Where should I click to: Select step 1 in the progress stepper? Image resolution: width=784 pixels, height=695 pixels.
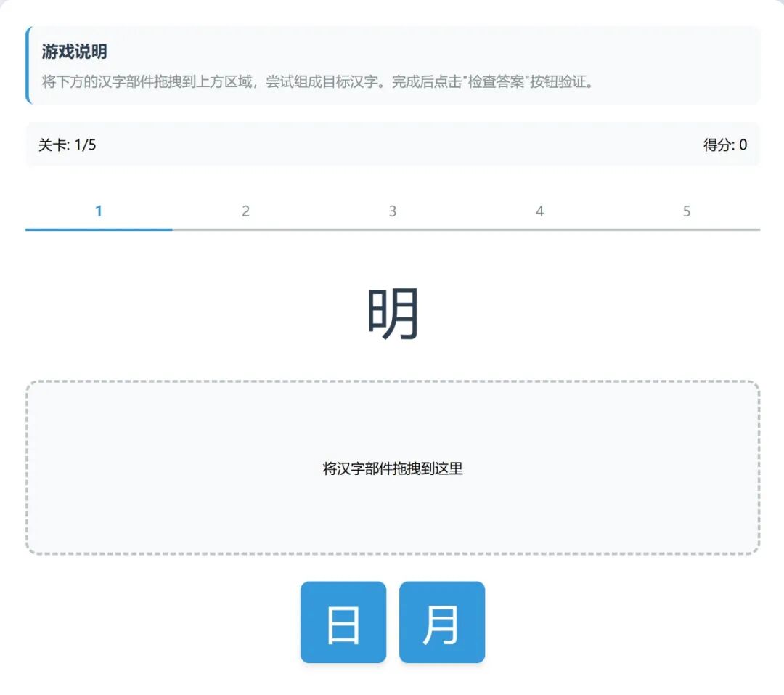99,211
